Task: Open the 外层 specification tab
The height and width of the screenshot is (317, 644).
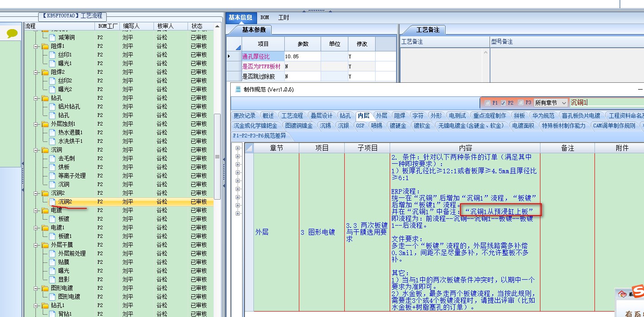Action: click(381, 116)
